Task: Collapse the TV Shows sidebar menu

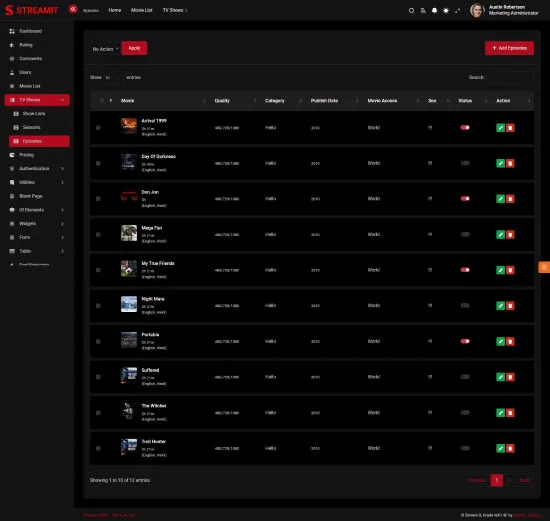Action: click(x=37, y=100)
